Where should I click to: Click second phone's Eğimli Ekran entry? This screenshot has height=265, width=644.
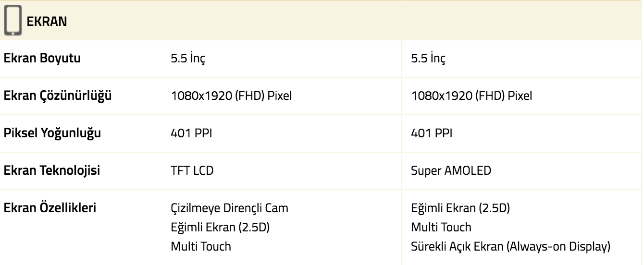(x=460, y=208)
